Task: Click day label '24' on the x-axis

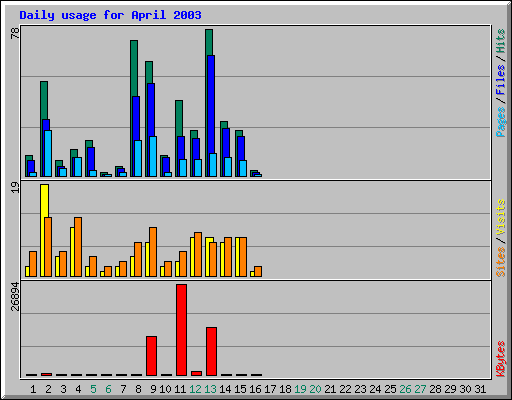Action: coord(375,389)
